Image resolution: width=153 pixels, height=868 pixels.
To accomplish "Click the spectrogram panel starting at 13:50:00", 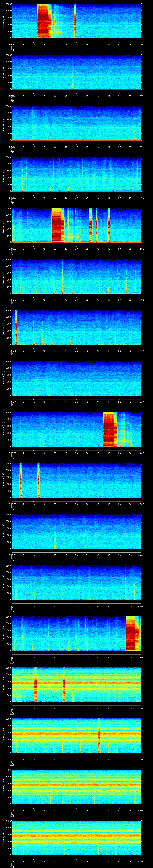I will 77,685.
